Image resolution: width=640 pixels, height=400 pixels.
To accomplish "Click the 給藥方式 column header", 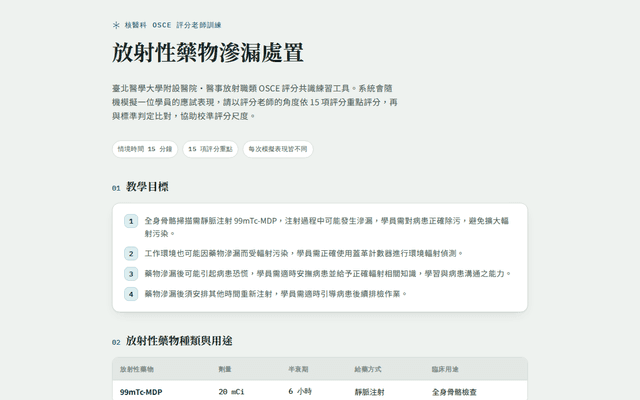I will tap(368, 369).
